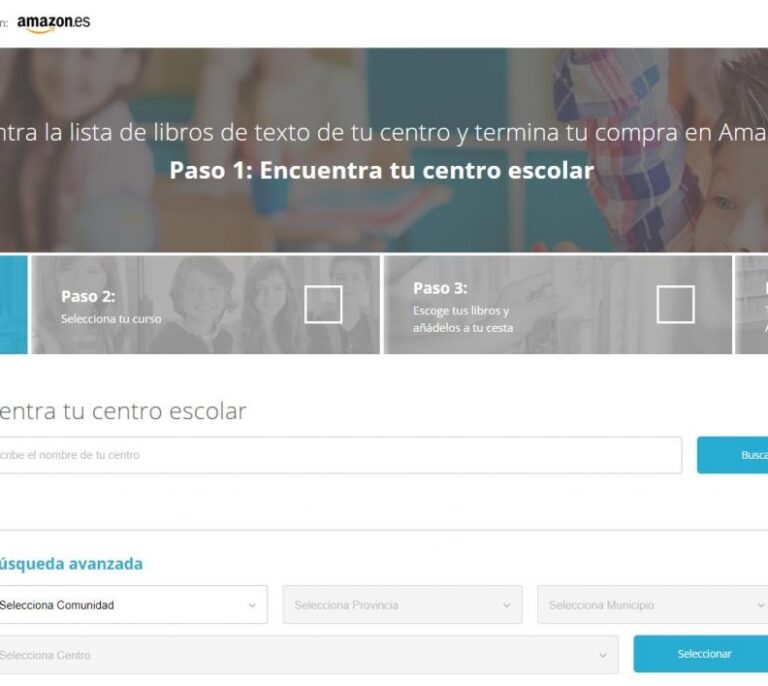Open the Paso 2 Selecciona tu curso step

pyautogui.click(x=206, y=304)
